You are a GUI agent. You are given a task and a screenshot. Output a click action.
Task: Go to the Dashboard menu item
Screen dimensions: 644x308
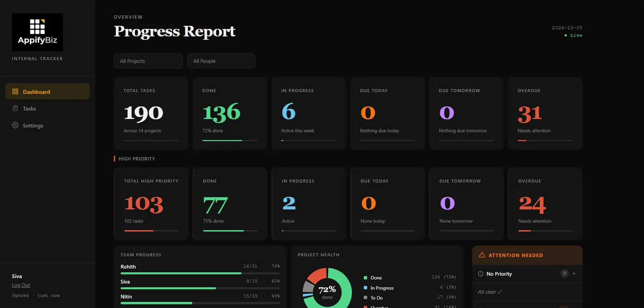[x=47, y=92]
